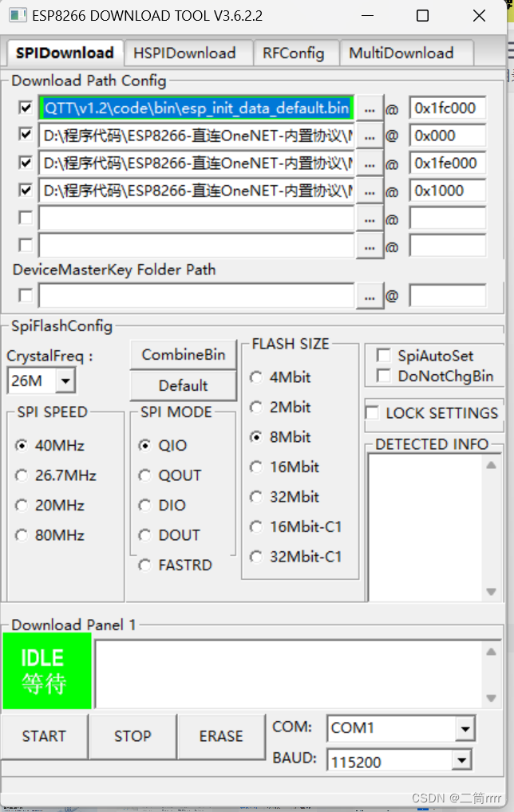Click DETECTED INFO scrollbar up arrow
This screenshot has width=514, height=812.
click(491, 465)
